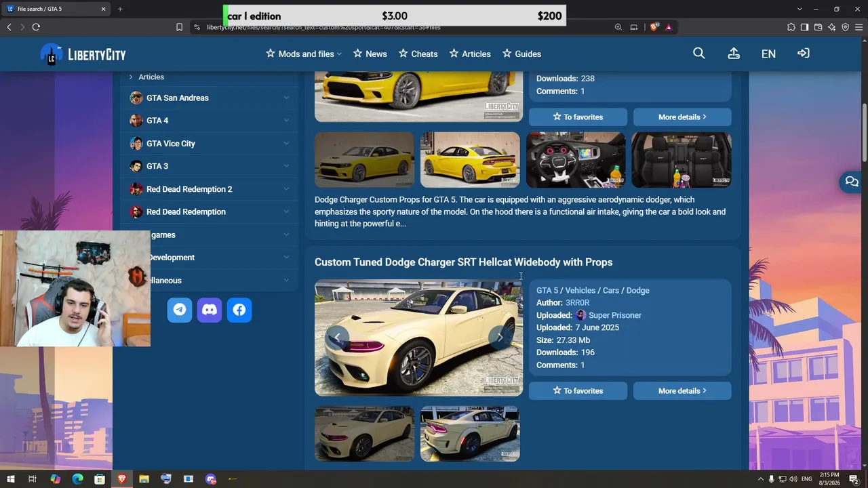The image size is (868, 488).
Task: Click the volume icon in system tray
Action: [793, 479]
